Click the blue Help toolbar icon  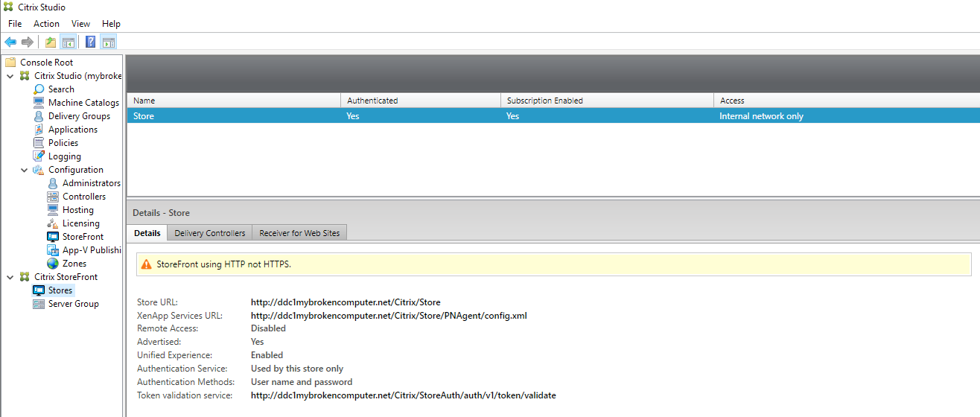click(90, 42)
